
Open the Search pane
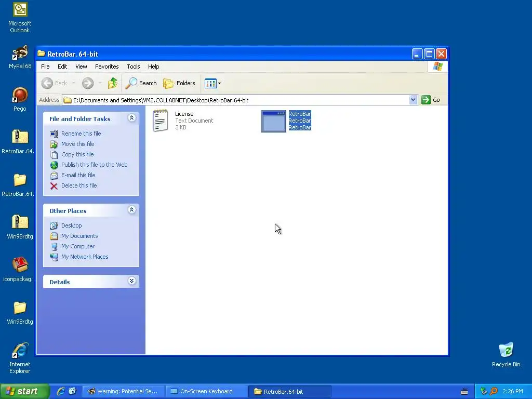tap(141, 83)
